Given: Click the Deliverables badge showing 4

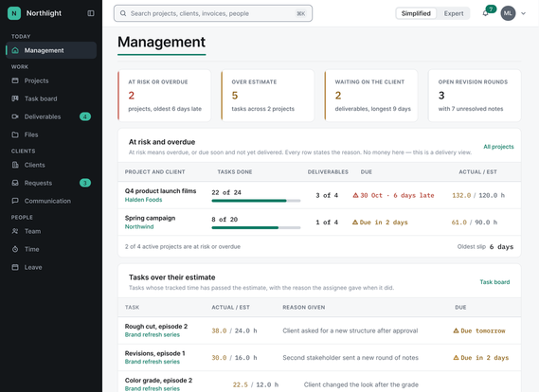Looking at the screenshot, I should [x=85, y=116].
